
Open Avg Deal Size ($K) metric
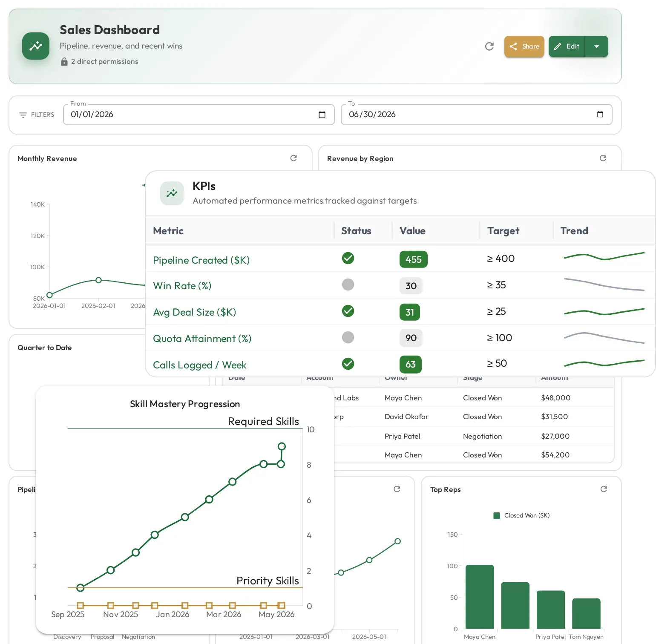194,312
